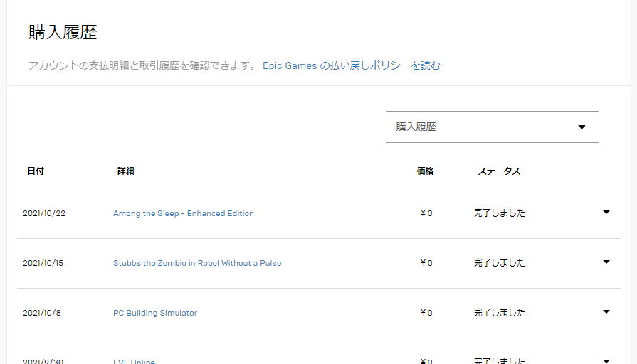Click 完了しました status for PC Building Simulator
637x364 pixels.
pos(500,313)
